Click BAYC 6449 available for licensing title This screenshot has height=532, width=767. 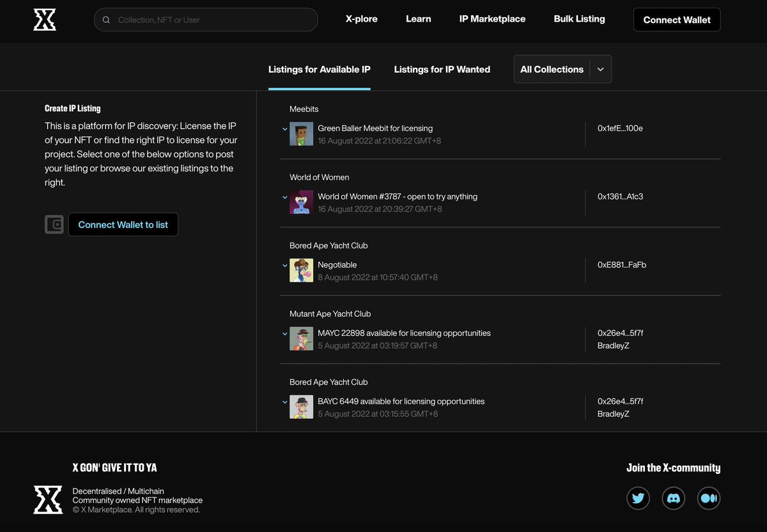(401, 402)
